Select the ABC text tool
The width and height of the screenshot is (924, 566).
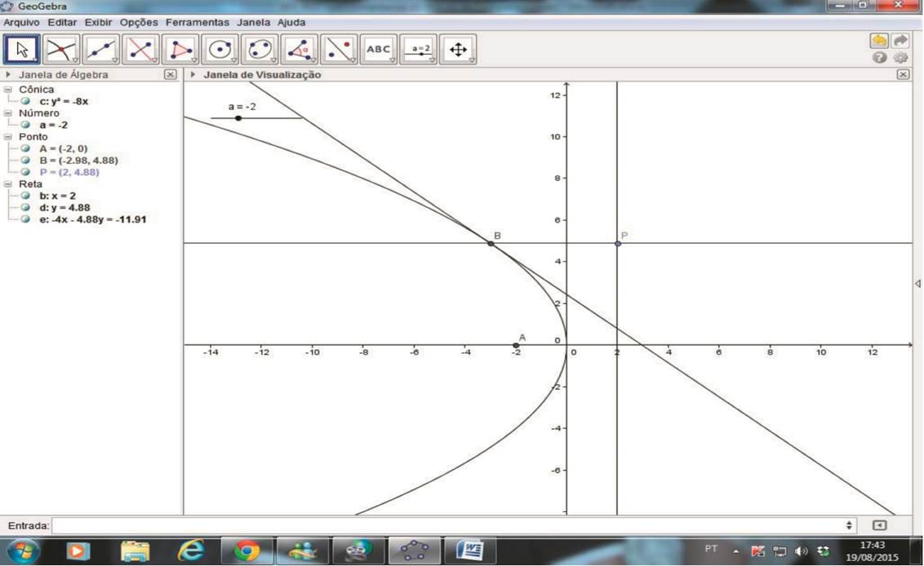pos(379,50)
